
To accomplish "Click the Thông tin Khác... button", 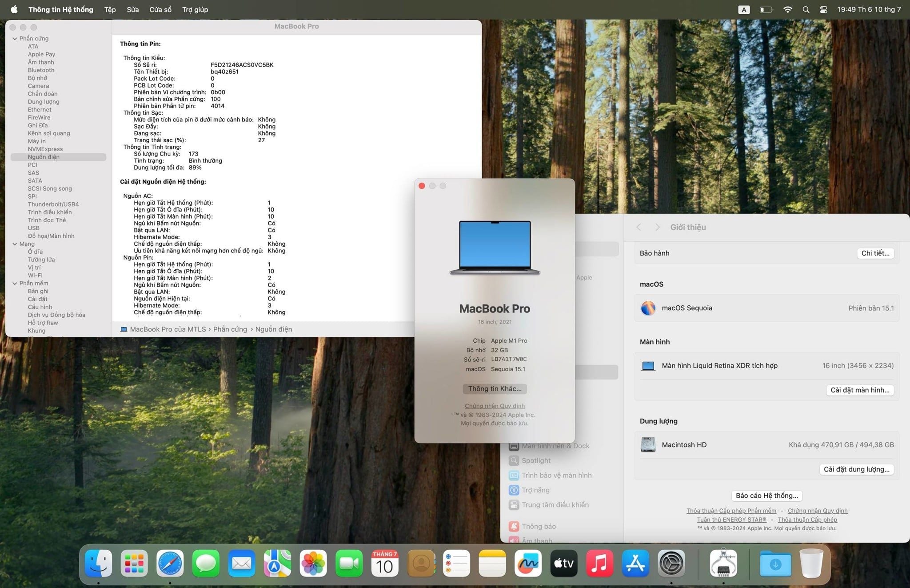I will 495,389.
